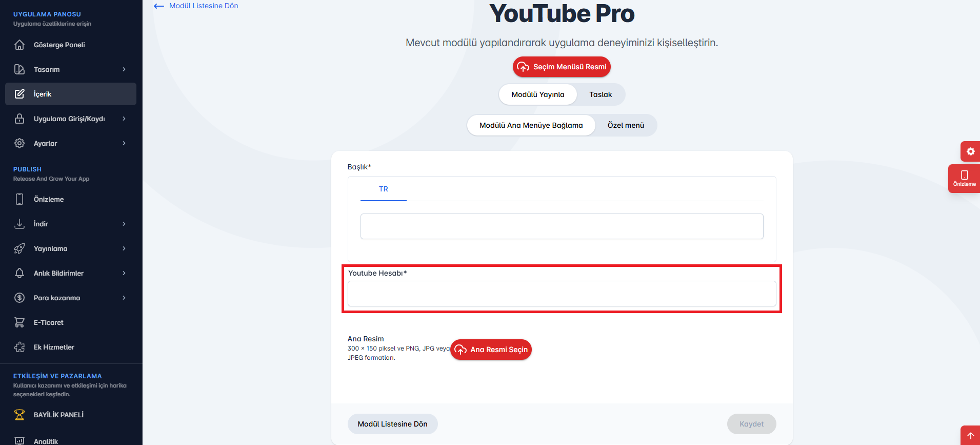This screenshot has height=445, width=980.
Task: Click the Seçim Menüsü Resmi button label
Action: 570,67
